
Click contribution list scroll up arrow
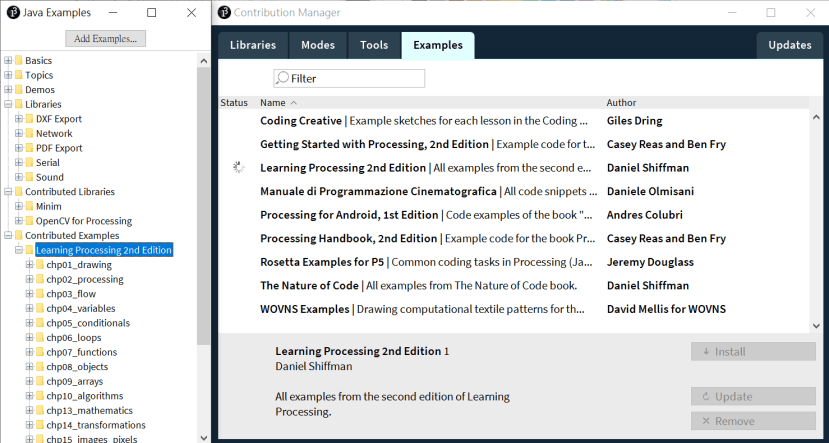[816, 117]
